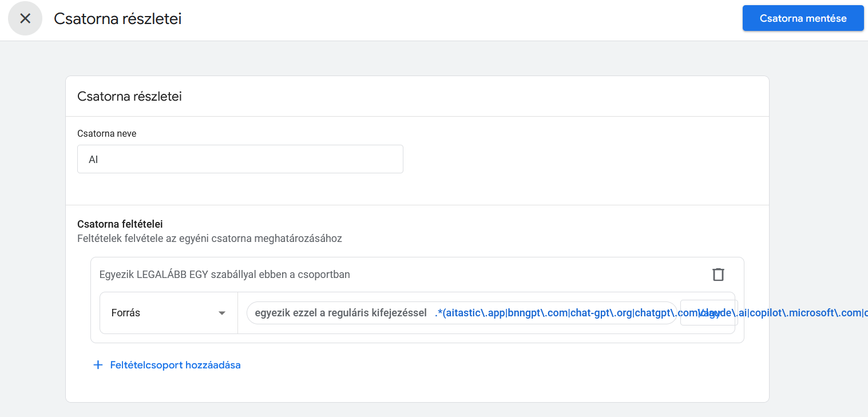This screenshot has height=417, width=868.
Task: Click the arrow beside Forrás
Action: point(222,313)
